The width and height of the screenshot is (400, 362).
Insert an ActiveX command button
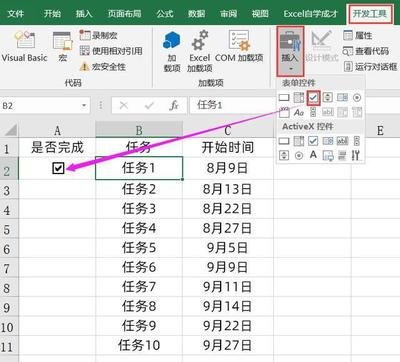click(284, 141)
